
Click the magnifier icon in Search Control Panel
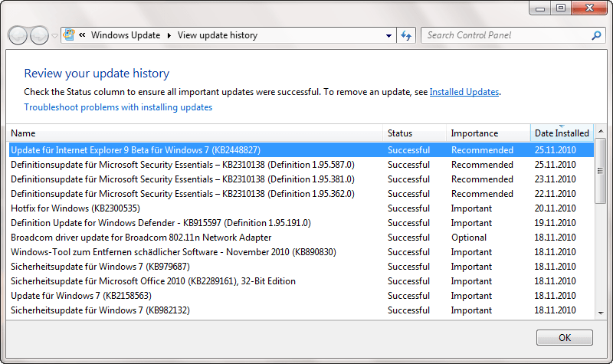(596, 35)
